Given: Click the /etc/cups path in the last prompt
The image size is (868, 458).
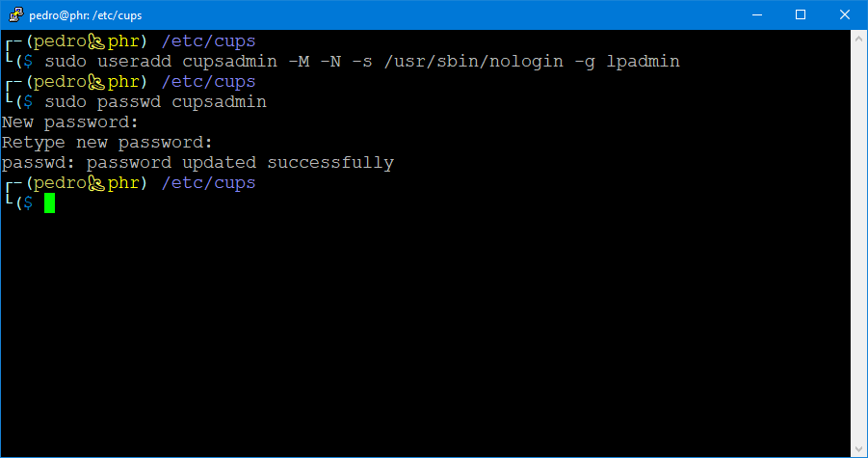Looking at the screenshot, I should tap(208, 183).
